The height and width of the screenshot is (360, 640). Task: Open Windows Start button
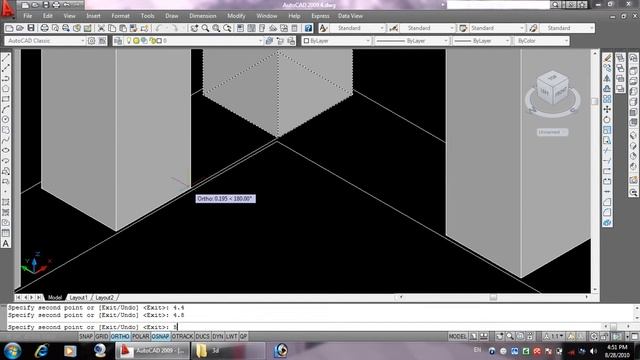[12, 351]
